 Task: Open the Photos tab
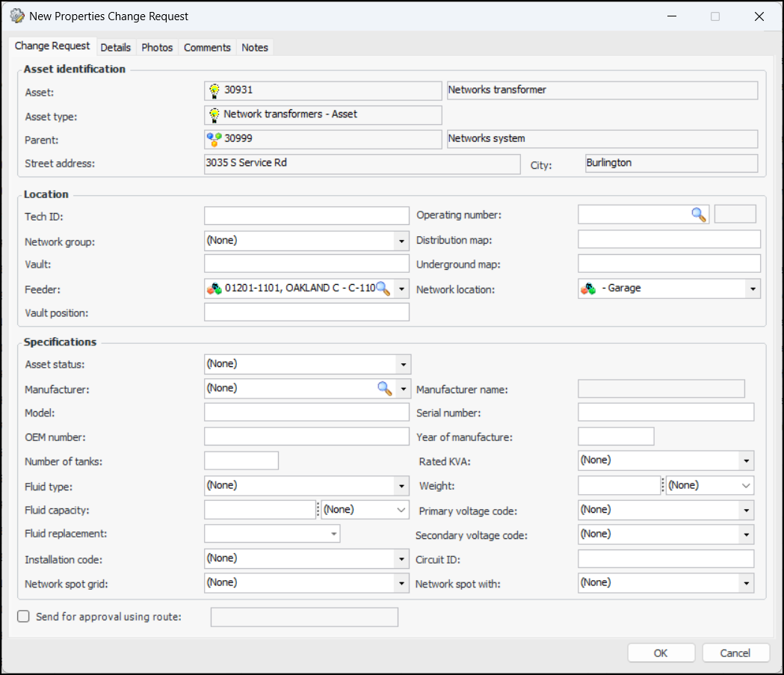157,47
